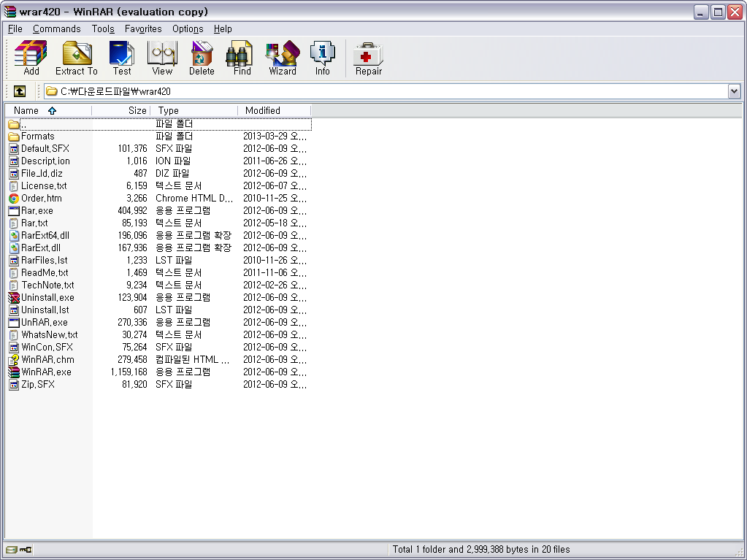Select TechNote.txt file name

tap(47, 285)
